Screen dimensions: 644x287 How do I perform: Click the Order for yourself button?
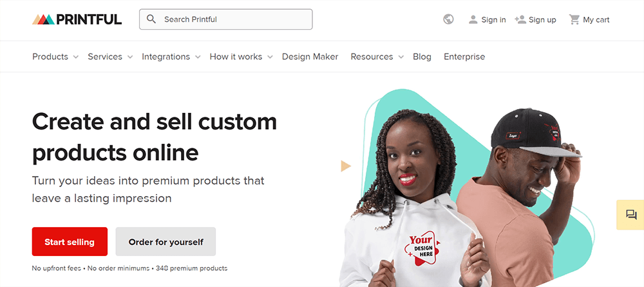(x=166, y=242)
